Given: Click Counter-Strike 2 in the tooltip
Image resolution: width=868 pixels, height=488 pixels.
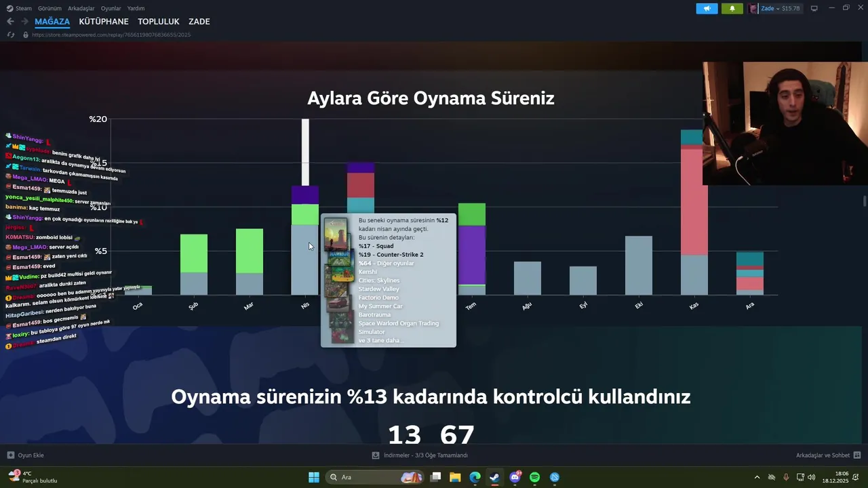Looking at the screenshot, I should (391, 255).
